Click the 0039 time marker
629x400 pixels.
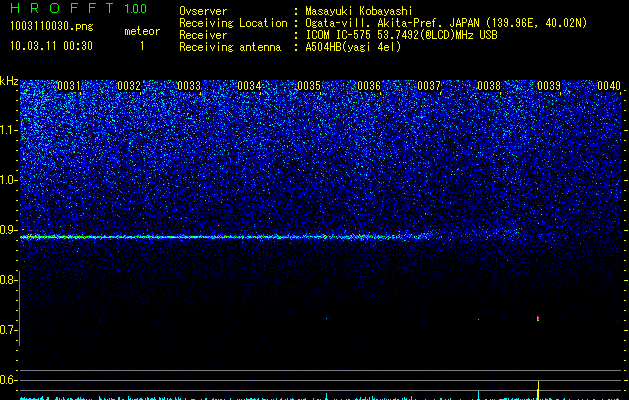click(x=549, y=86)
